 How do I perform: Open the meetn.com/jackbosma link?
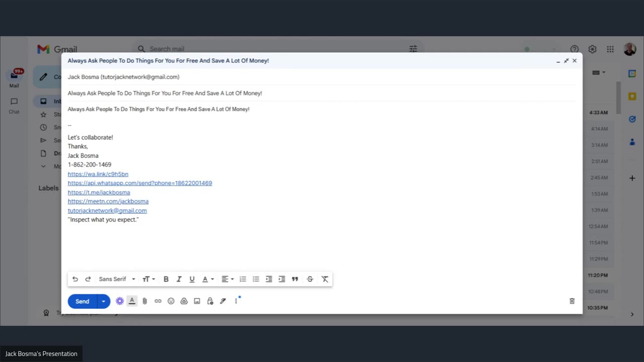point(108,202)
